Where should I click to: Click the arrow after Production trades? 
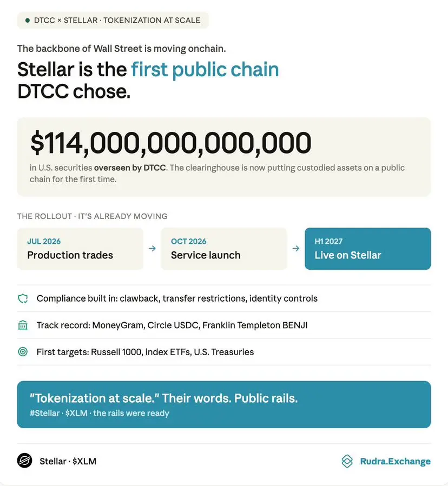(x=152, y=249)
